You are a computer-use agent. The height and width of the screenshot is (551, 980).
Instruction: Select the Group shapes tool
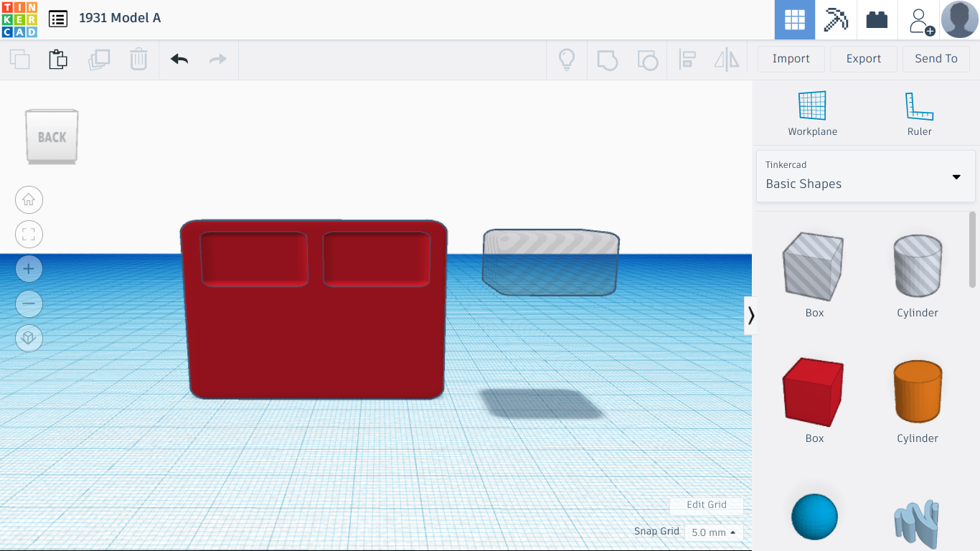(x=608, y=60)
